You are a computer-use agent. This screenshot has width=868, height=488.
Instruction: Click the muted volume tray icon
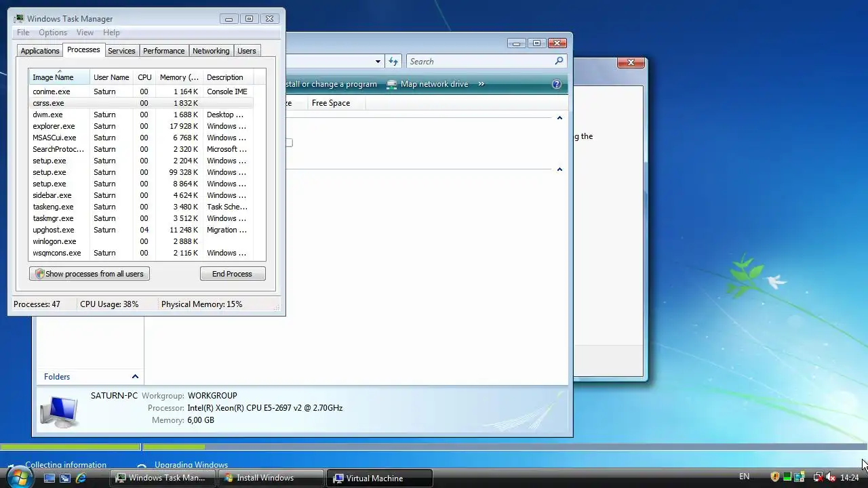click(x=830, y=477)
